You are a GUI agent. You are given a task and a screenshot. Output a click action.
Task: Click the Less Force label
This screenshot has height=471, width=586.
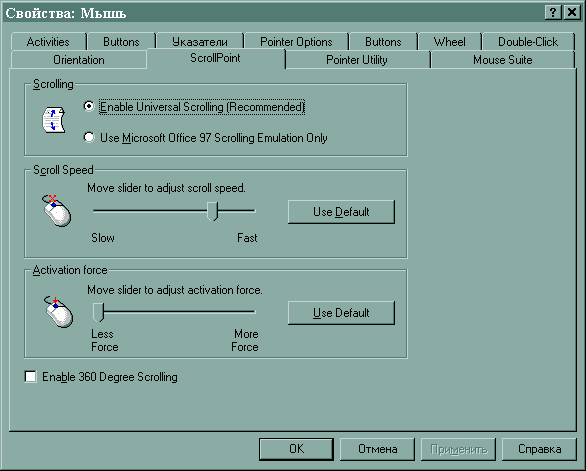[x=105, y=340]
